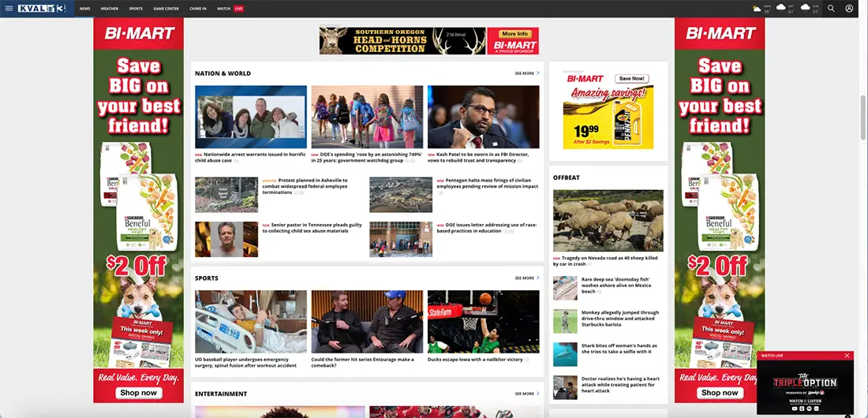Click the Sports section heading
Viewport: 868px width, 418px height.
coord(207,278)
